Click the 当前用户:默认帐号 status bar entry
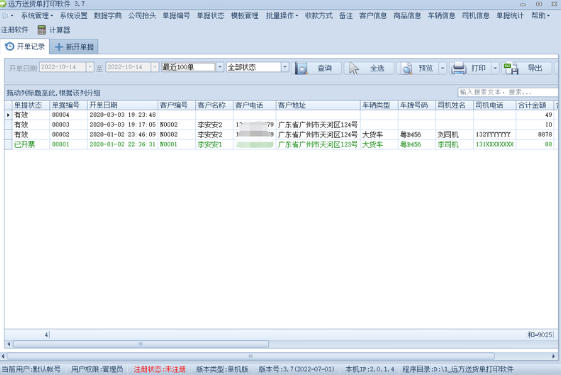Screen dimensions: 561x375 tap(31, 369)
